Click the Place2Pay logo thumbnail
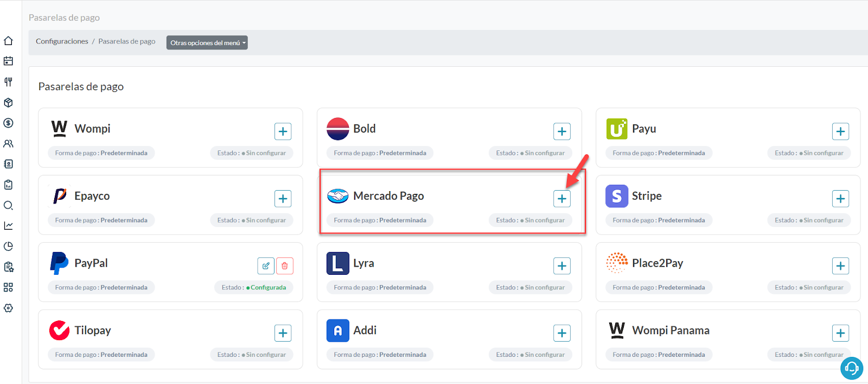The image size is (868, 384). tap(617, 263)
